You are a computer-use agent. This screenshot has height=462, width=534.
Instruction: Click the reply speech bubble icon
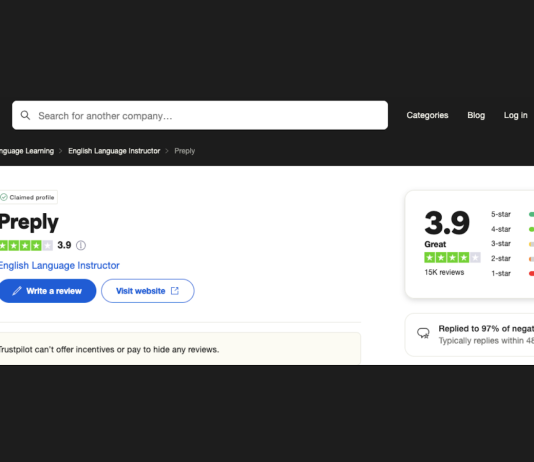423,333
